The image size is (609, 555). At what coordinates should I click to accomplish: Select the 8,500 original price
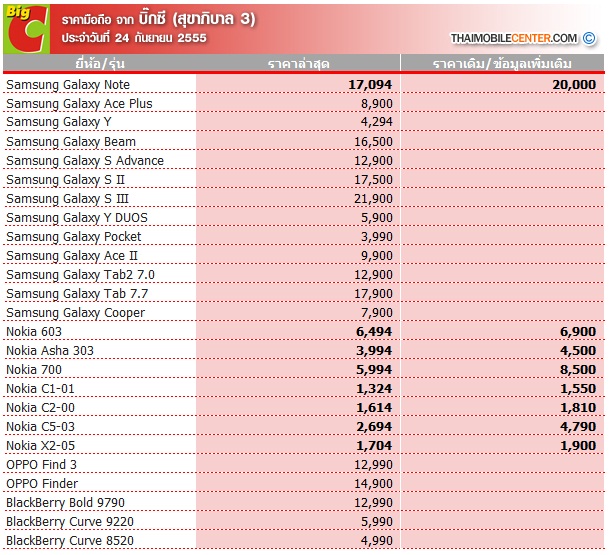578,370
